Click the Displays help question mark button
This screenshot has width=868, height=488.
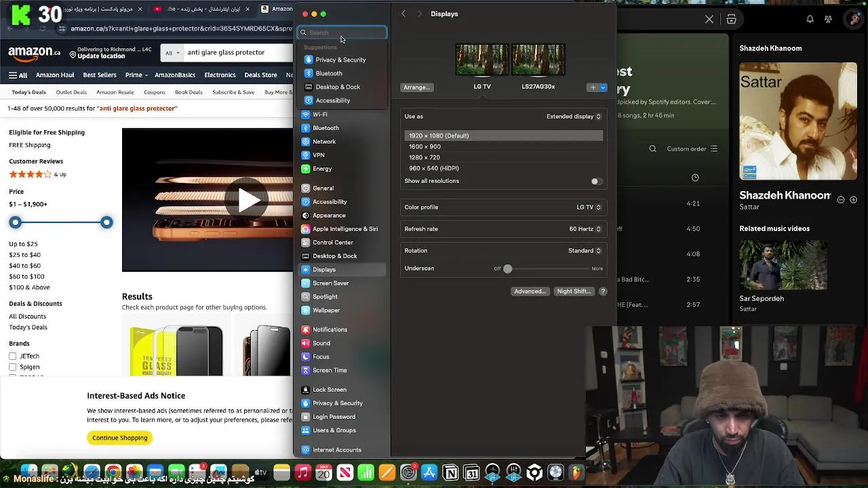[603, 291]
